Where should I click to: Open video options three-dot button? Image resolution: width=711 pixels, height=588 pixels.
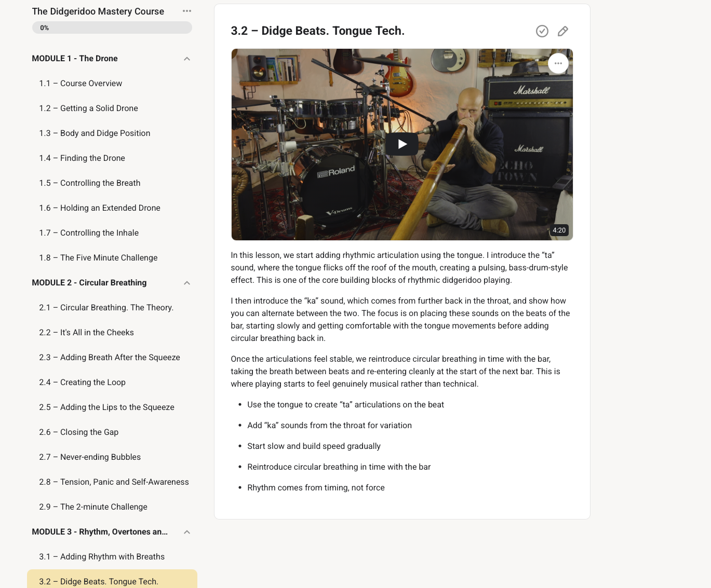[x=558, y=63]
